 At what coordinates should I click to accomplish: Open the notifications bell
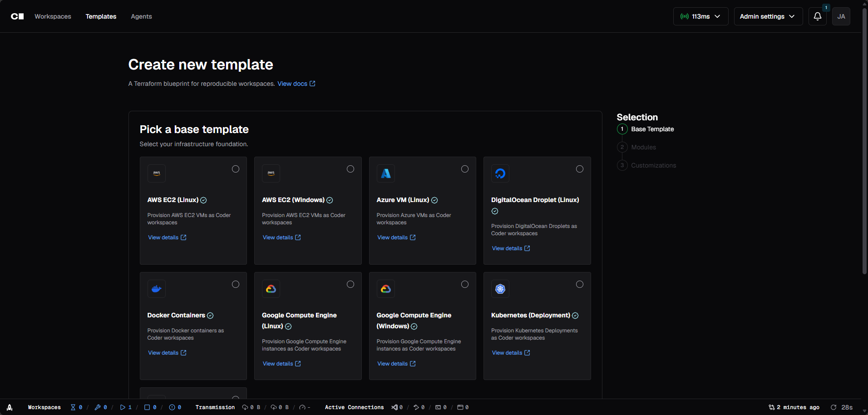(817, 16)
